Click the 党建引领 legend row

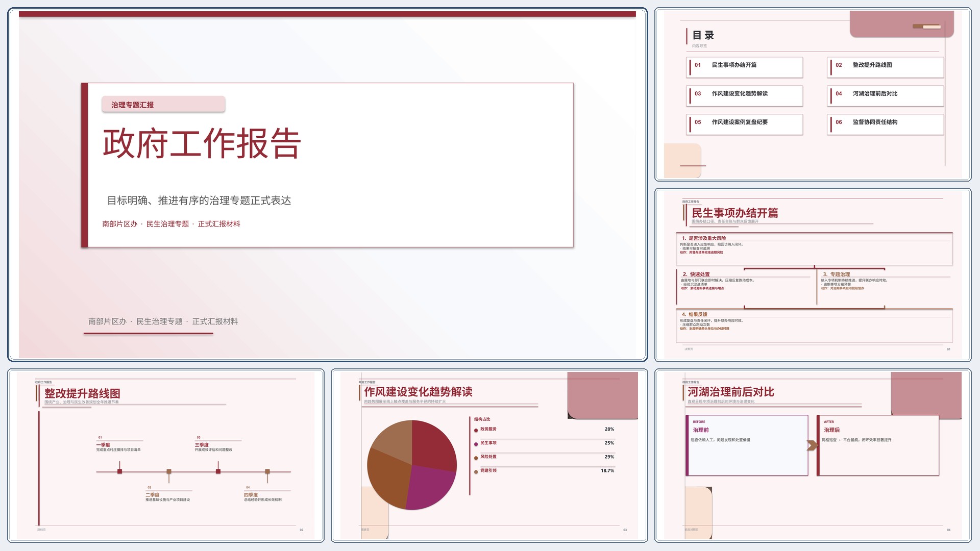544,470
